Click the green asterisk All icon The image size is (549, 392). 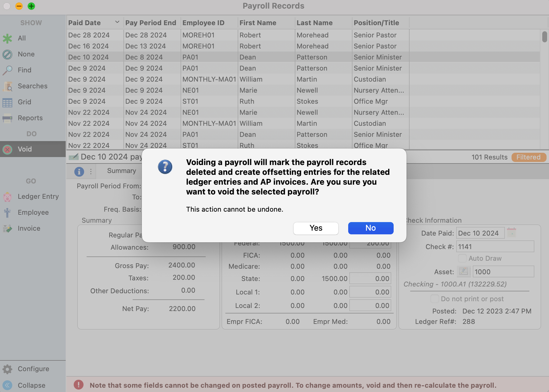(7, 38)
